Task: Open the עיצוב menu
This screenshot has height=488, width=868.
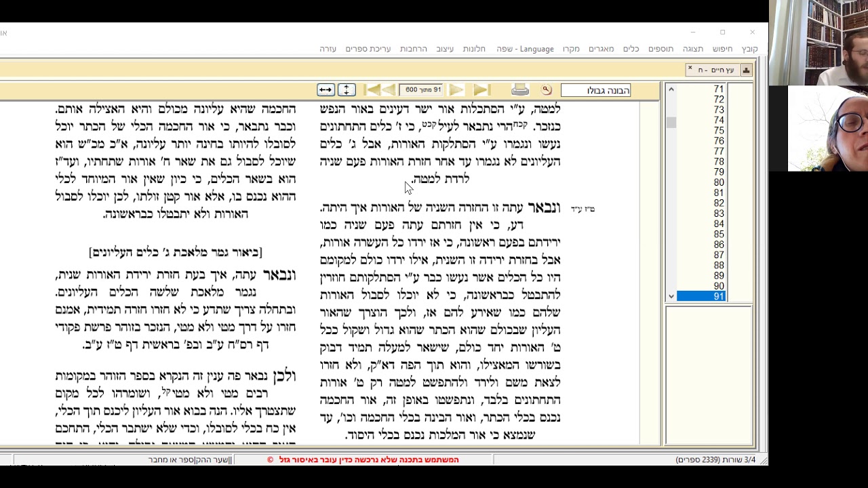Action: coord(445,49)
